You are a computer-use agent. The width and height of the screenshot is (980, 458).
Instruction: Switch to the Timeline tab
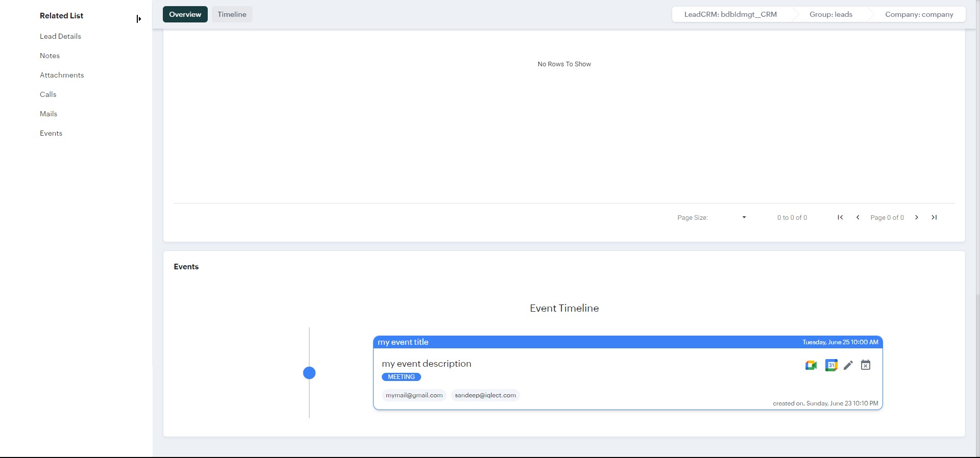(232, 14)
